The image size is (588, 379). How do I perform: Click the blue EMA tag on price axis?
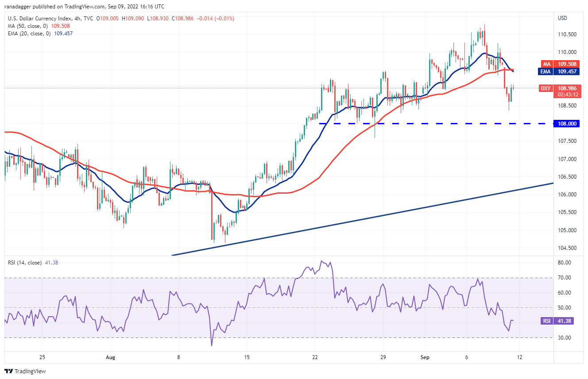pos(546,71)
